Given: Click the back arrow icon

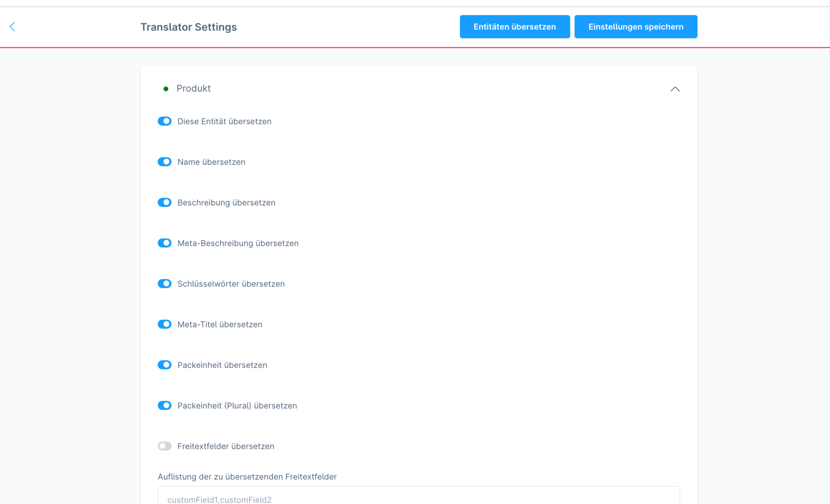Looking at the screenshot, I should tap(12, 26).
